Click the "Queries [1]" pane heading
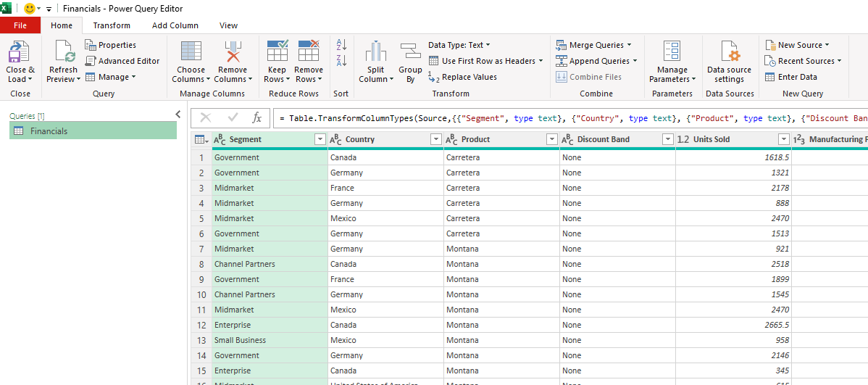This screenshot has width=868, height=385. pyautogui.click(x=27, y=116)
